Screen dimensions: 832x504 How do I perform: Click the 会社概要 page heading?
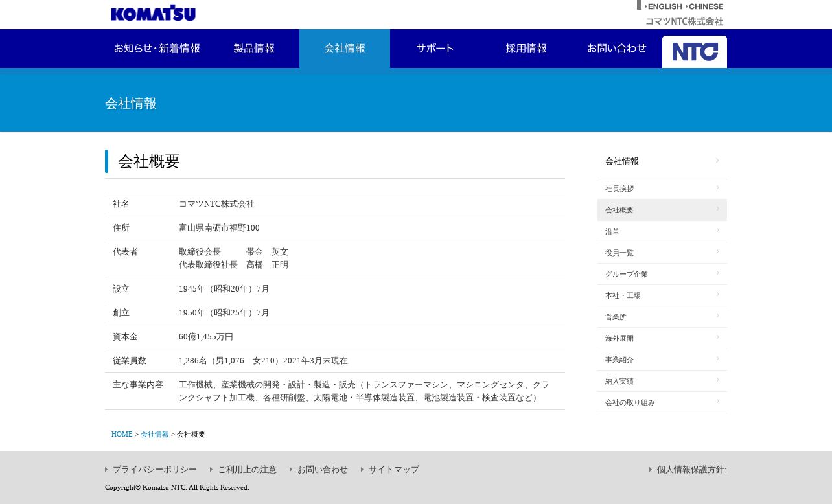pyautogui.click(x=149, y=161)
